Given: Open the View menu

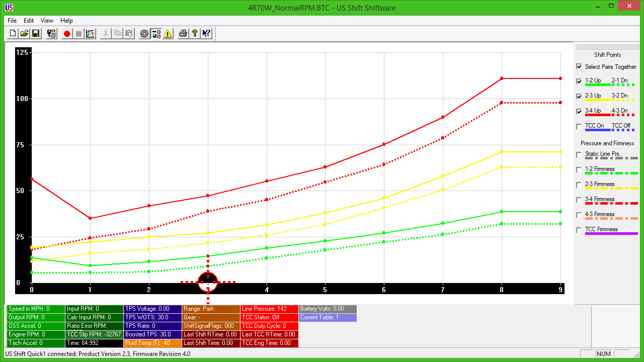Looking at the screenshot, I should (x=47, y=21).
